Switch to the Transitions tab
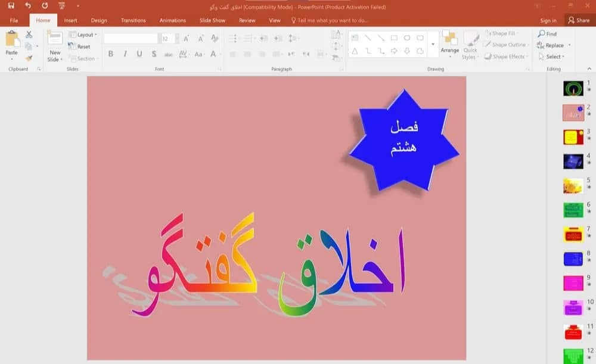596x364 pixels. coord(133,20)
